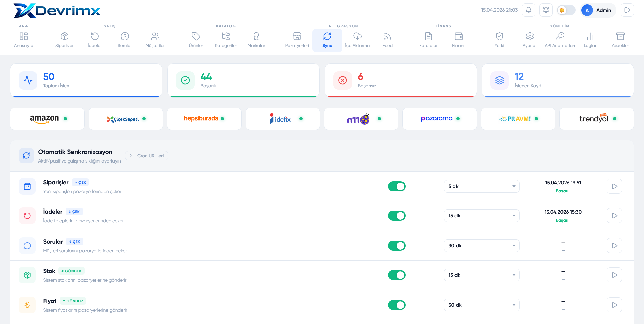Open the Sorular 30 dk frequency dropdown
The height and width of the screenshot is (324, 644).
point(482,246)
